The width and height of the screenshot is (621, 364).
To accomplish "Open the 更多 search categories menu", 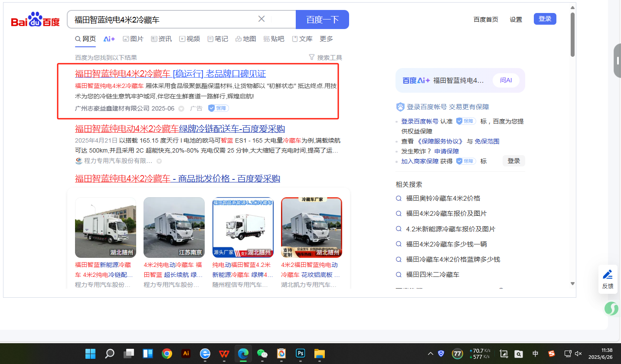I will click(x=327, y=39).
